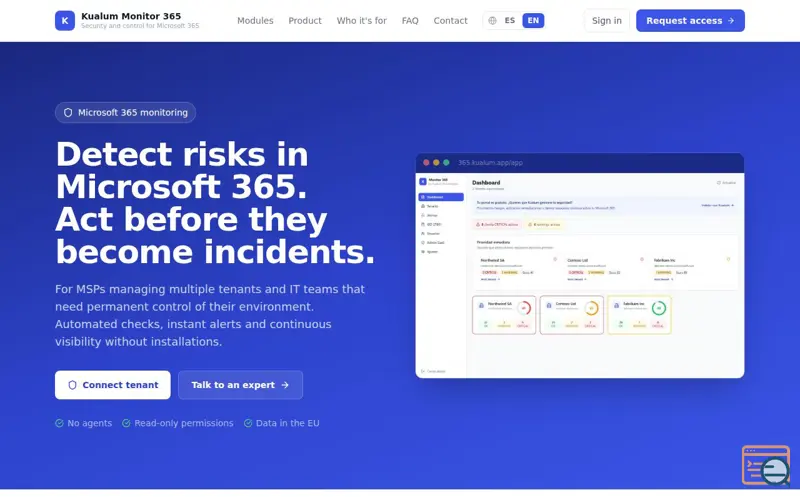The height and width of the screenshot is (500, 800).
Task: Click the Kualum K logo icon
Action: point(65,21)
